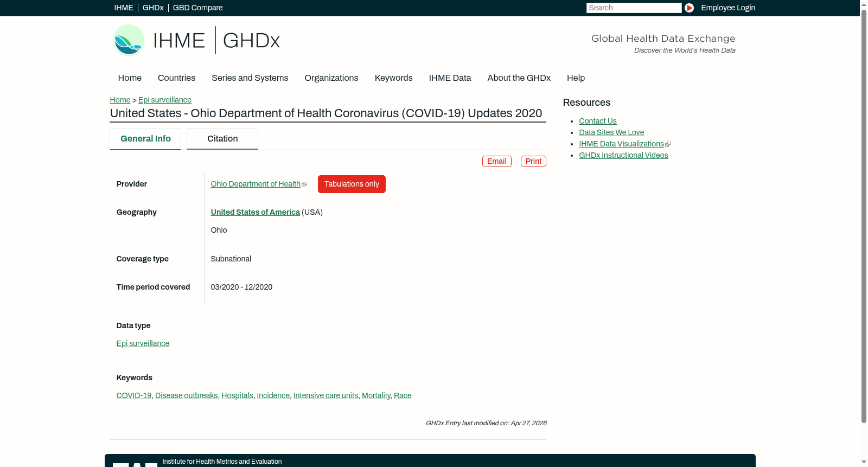Click the Mortality keyword link
The image size is (868, 467).
376,395
